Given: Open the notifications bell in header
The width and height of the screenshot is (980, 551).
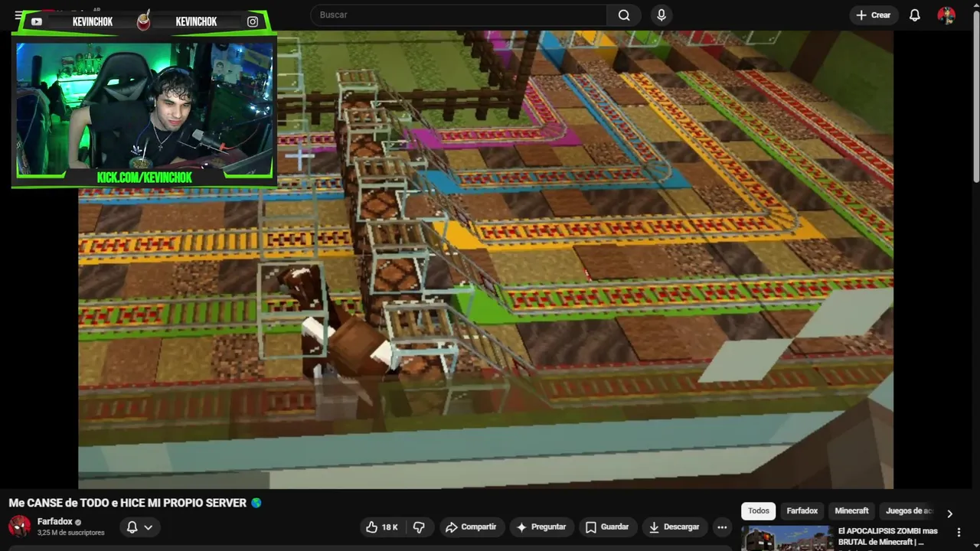Looking at the screenshot, I should coord(915,15).
